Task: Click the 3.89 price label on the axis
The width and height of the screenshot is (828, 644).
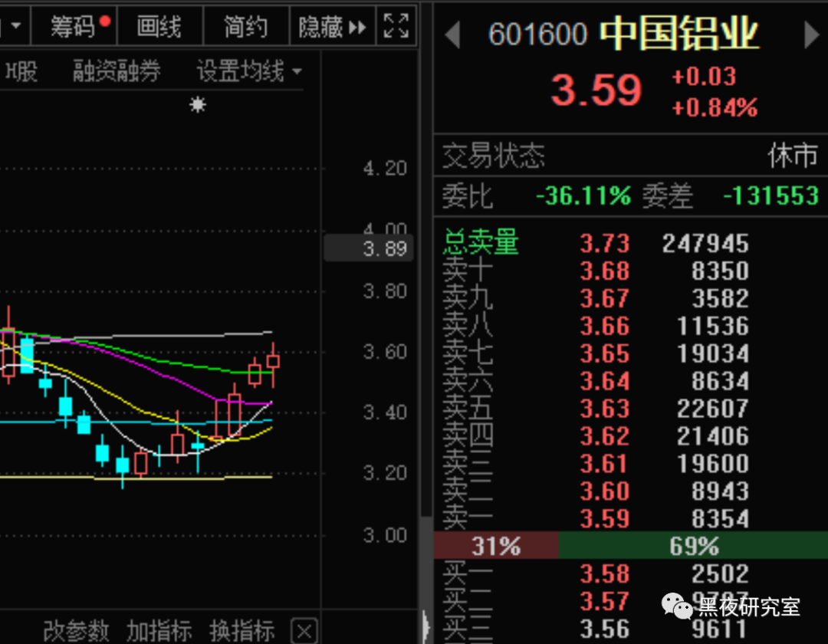Action: tap(369, 248)
